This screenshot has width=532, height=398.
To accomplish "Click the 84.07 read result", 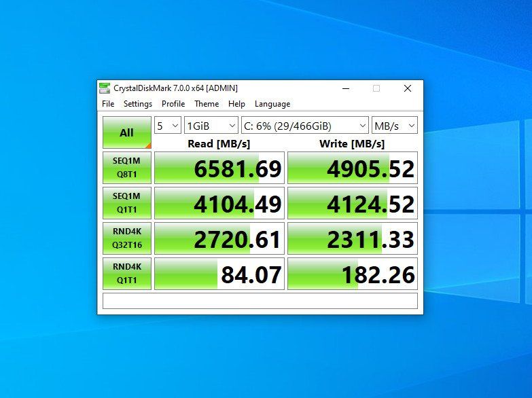I will [219, 274].
